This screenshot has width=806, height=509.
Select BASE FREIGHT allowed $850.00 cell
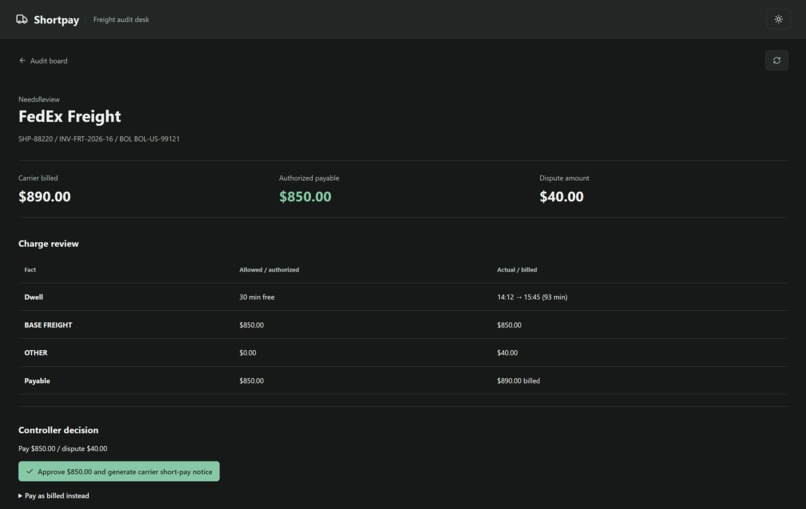click(x=251, y=325)
